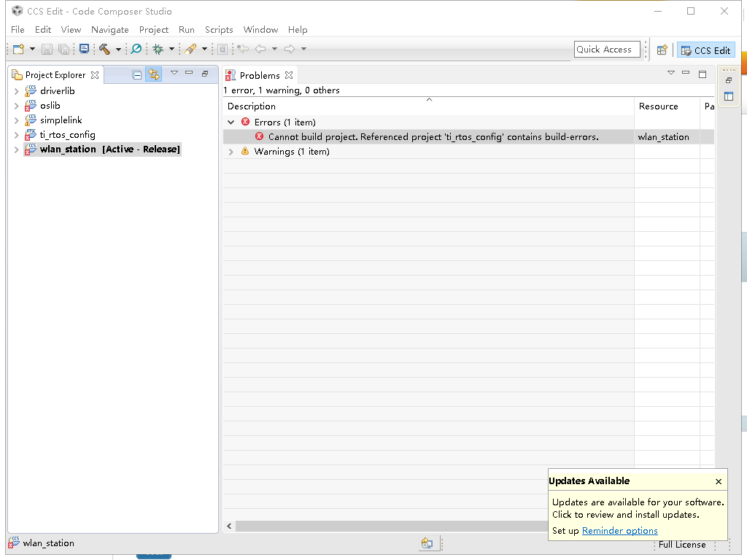
Task: Click the New project wizard icon
Action: click(18, 49)
